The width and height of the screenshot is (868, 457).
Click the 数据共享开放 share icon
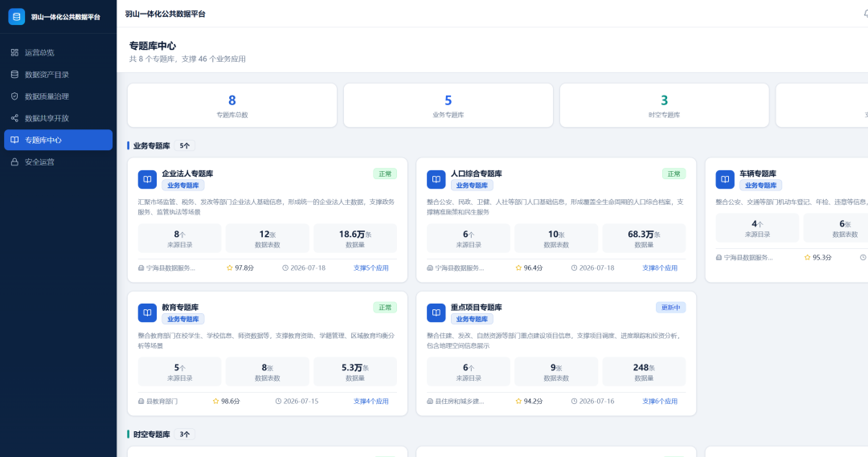[14, 118]
